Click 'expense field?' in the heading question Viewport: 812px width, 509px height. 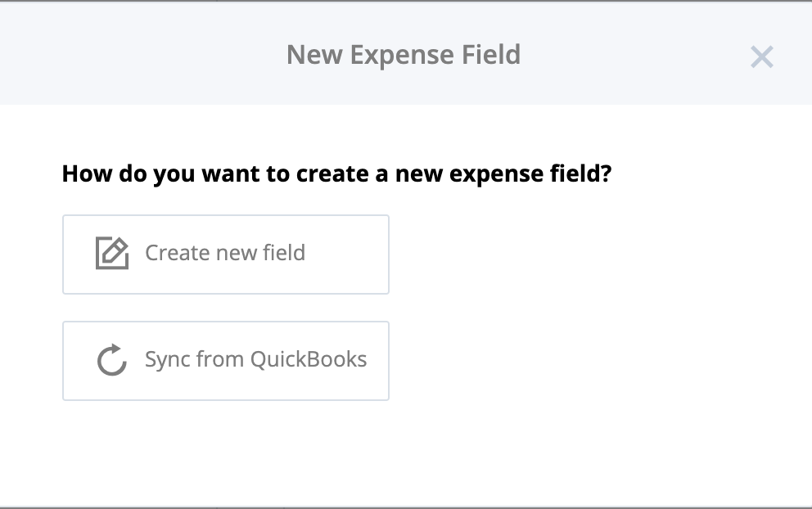[x=530, y=173]
